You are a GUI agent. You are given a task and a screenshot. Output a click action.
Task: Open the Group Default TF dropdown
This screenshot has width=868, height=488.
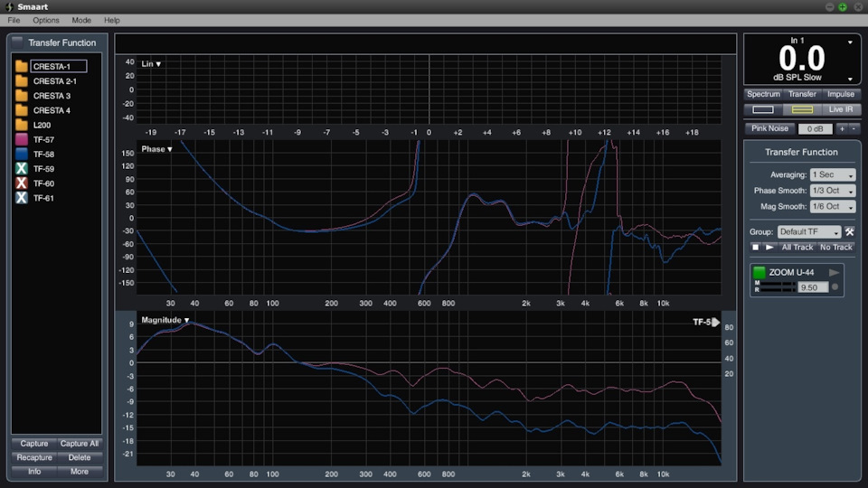point(808,232)
